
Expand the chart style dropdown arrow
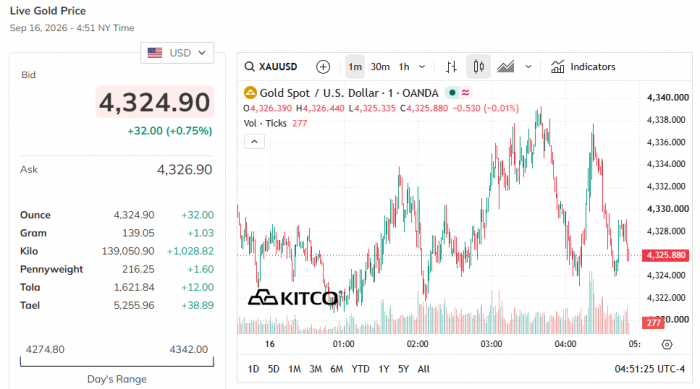tap(528, 67)
